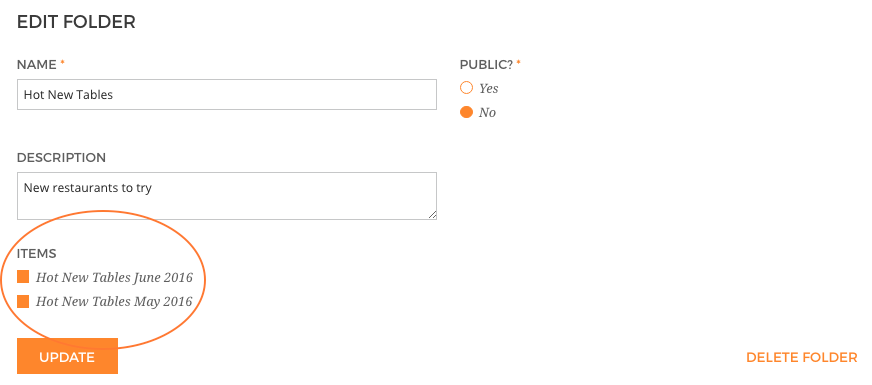Click the Description box with New restaurants to try
Image resolution: width=872 pixels, height=385 pixels.
click(x=226, y=196)
